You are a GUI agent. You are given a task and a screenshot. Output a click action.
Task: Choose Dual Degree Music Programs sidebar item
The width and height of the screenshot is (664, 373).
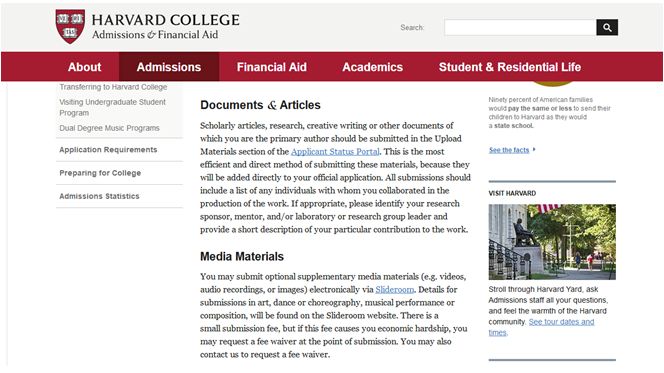(x=109, y=128)
